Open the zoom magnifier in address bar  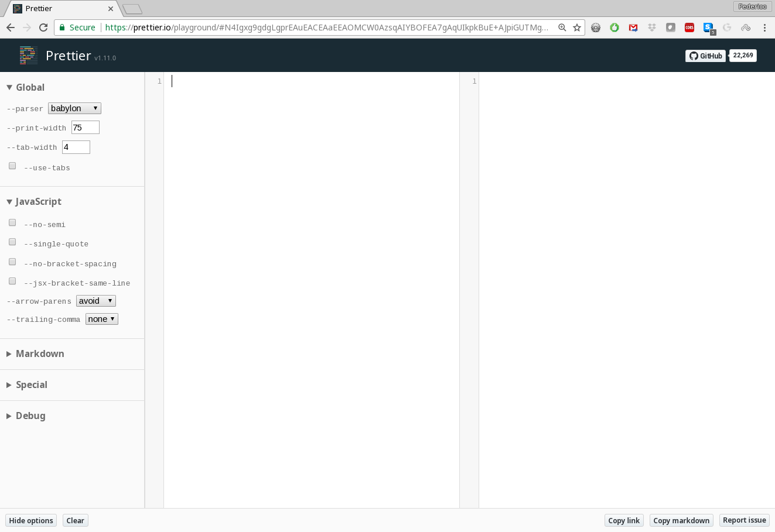[562, 28]
